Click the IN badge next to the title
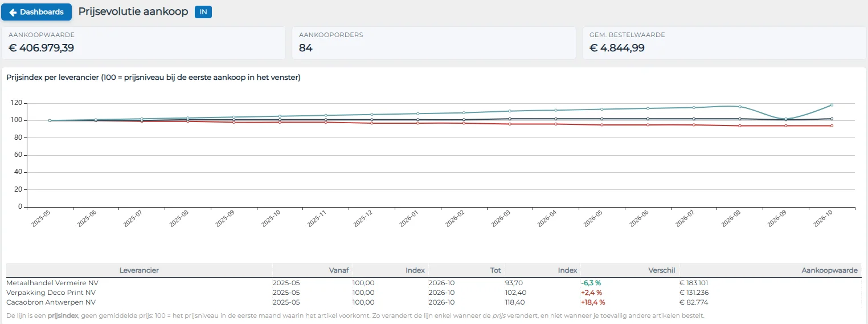The image size is (868, 324). click(203, 12)
